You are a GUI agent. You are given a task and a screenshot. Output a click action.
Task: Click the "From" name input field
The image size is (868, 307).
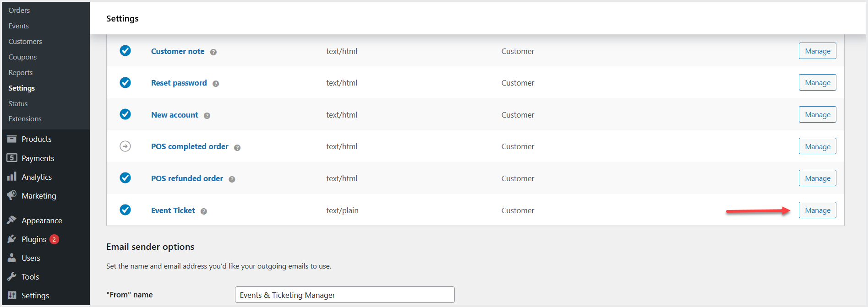point(344,295)
